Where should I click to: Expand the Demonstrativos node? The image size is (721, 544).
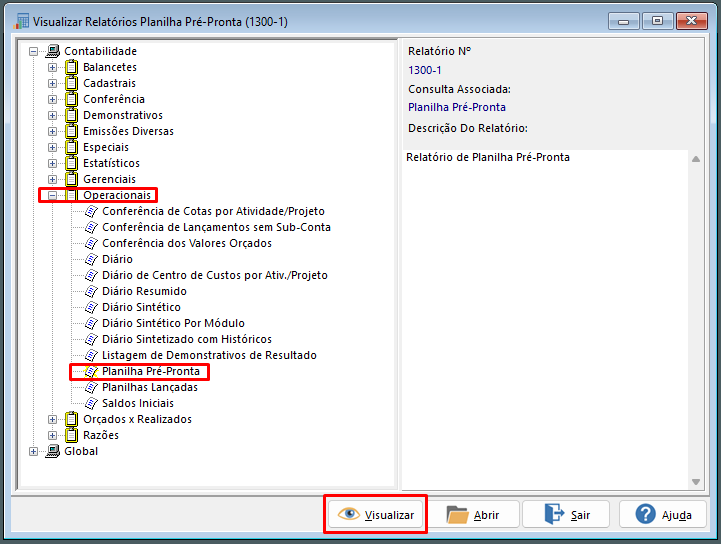pyautogui.click(x=52, y=115)
